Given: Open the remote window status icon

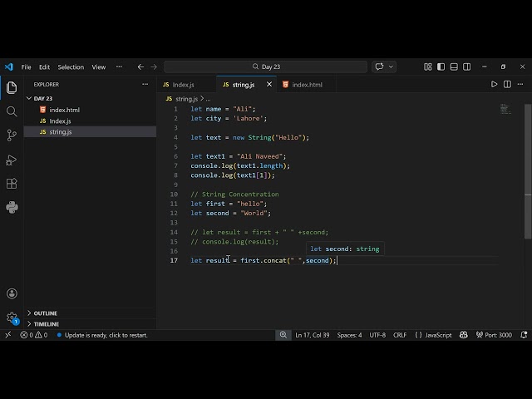Looking at the screenshot, I should [8, 335].
